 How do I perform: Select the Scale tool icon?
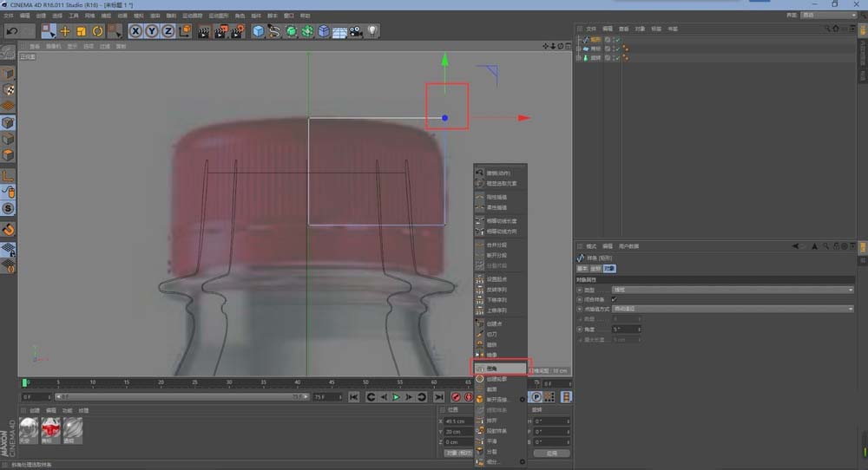(81, 31)
